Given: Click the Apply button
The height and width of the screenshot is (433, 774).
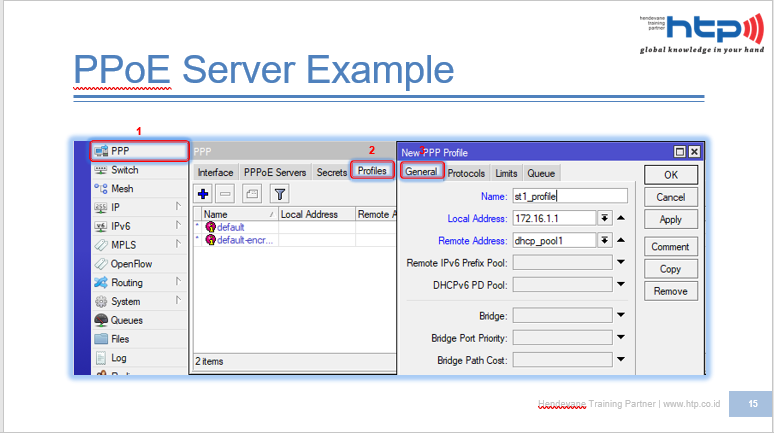Looking at the screenshot, I should [671, 219].
